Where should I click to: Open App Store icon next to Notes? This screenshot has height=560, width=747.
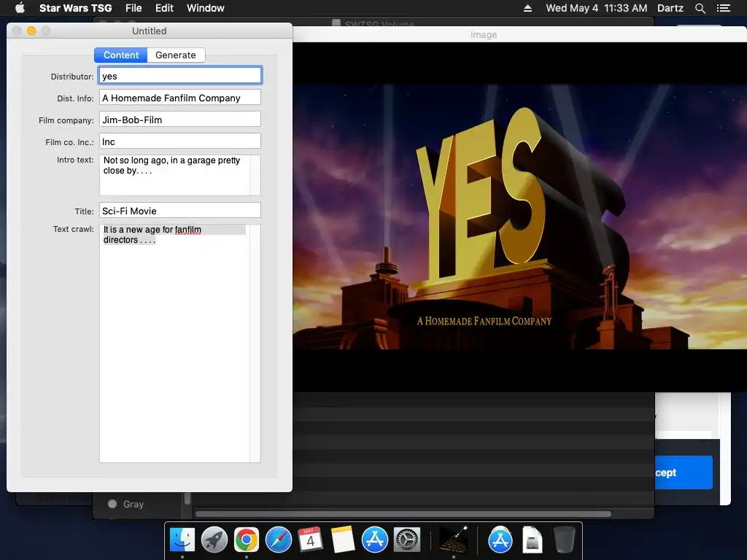pyautogui.click(x=374, y=540)
